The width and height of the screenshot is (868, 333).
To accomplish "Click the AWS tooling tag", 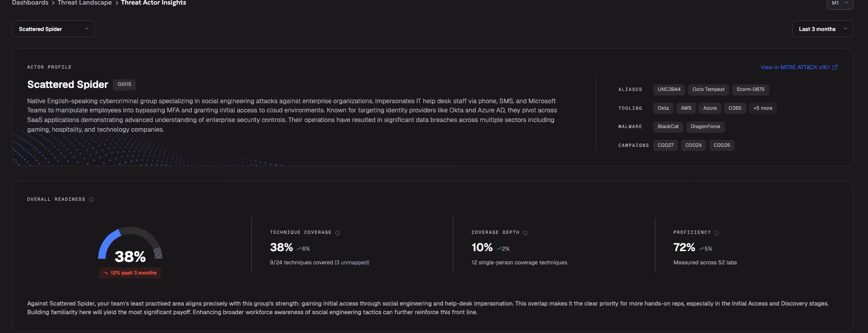I will (686, 108).
